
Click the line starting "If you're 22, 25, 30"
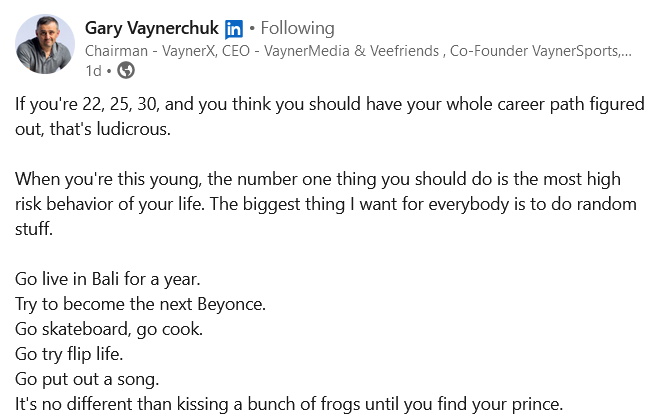click(330, 104)
